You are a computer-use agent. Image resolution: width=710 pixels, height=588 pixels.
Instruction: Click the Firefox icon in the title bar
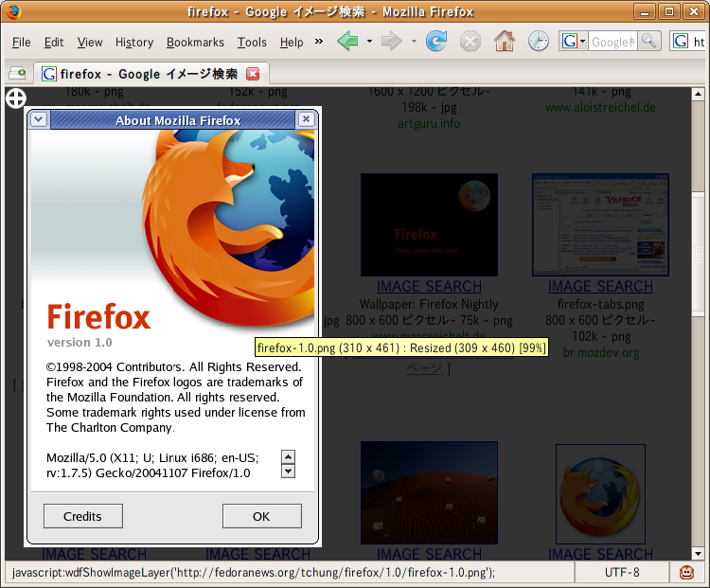[x=12, y=11]
